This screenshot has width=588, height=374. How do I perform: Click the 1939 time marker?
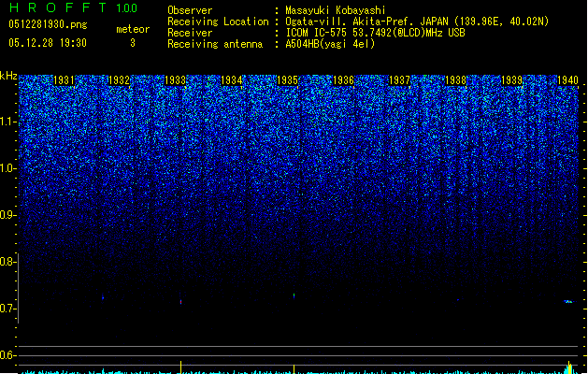point(511,80)
